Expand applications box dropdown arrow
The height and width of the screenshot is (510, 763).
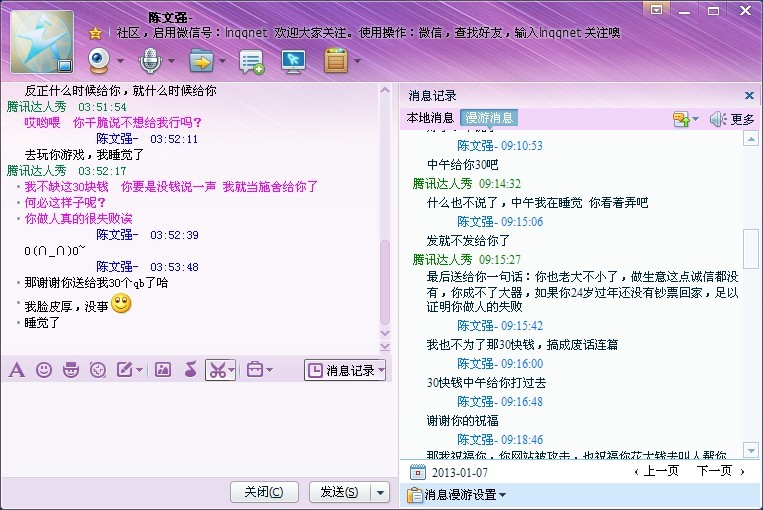358,61
